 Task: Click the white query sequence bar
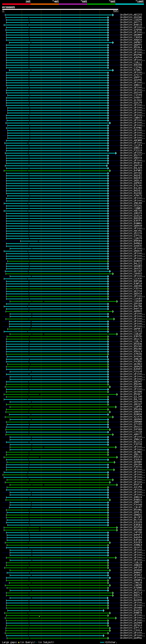60,9
